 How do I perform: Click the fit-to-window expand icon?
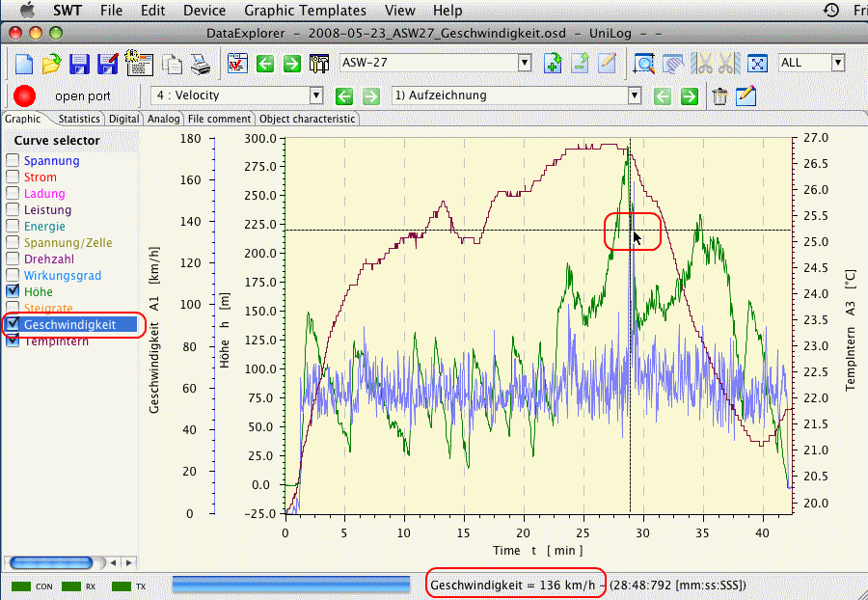point(757,64)
